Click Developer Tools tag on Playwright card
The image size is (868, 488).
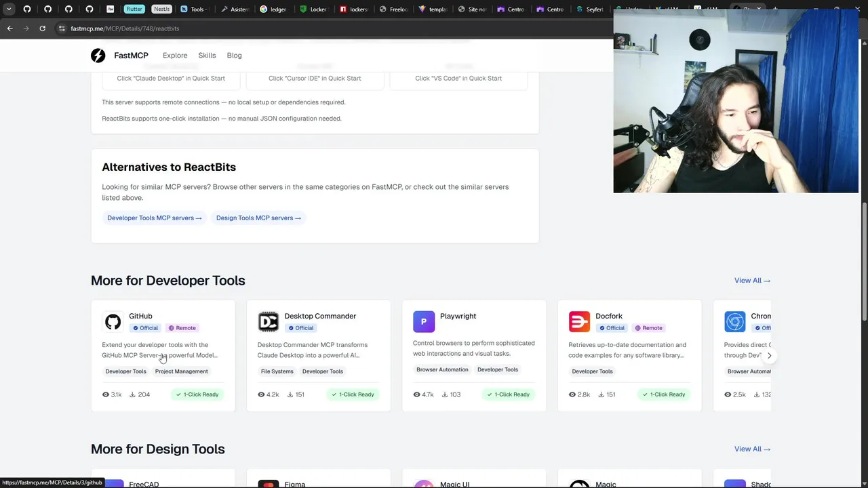pos(498,370)
